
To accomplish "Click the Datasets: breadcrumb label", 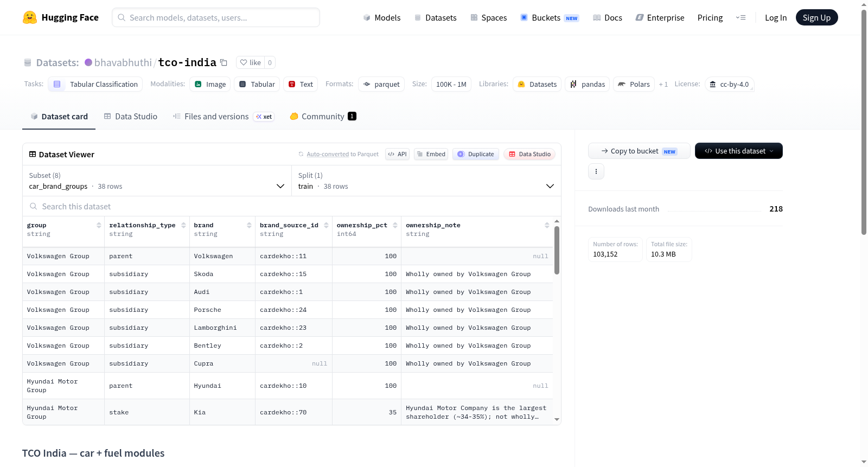I will coord(58,62).
